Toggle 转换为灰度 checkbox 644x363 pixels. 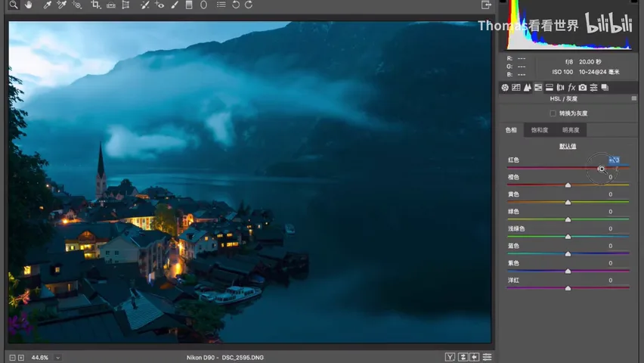553,113
